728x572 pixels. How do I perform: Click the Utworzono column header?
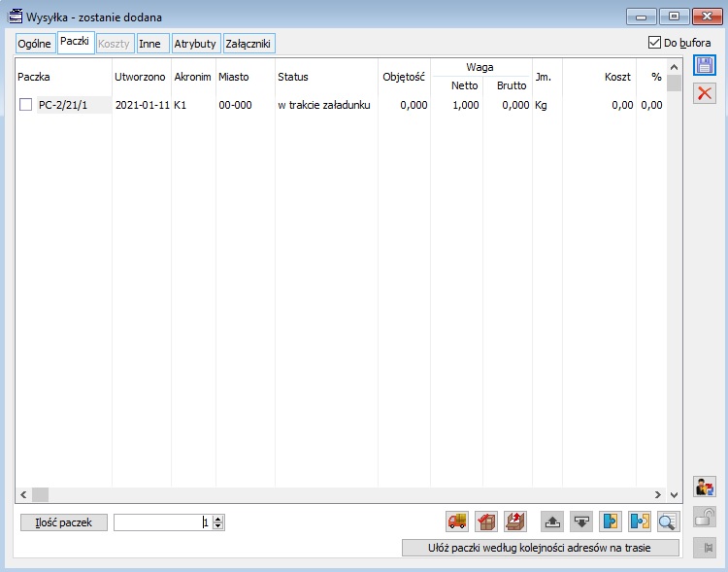point(140,77)
